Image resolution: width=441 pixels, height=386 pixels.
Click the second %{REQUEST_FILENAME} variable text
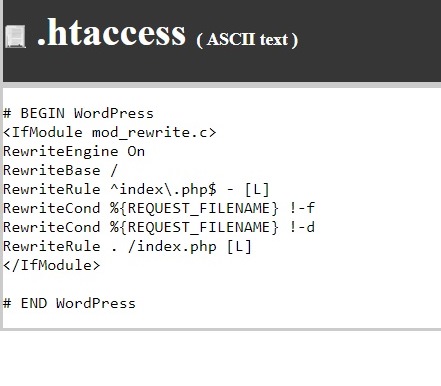194,227
